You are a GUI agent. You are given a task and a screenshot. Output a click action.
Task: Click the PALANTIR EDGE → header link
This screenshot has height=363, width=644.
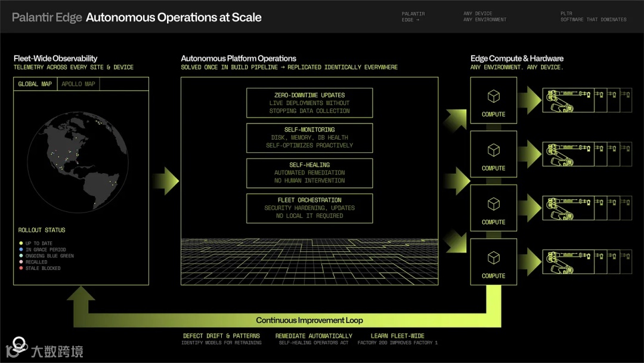pos(413,17)
